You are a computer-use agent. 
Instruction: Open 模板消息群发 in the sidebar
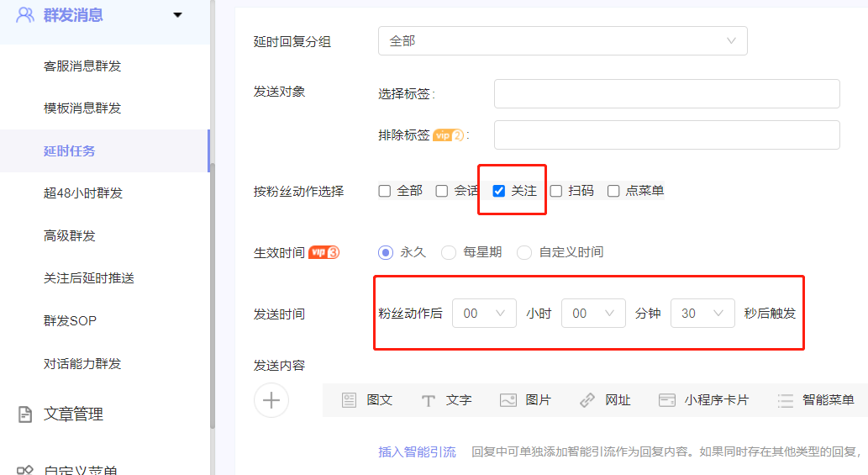[x=82, y=108]
